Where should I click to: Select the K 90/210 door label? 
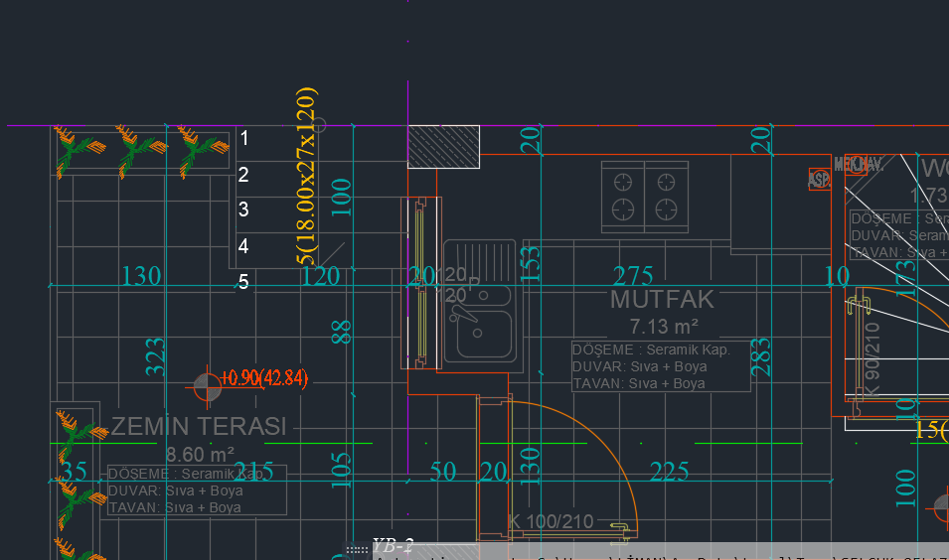[871, 359]
